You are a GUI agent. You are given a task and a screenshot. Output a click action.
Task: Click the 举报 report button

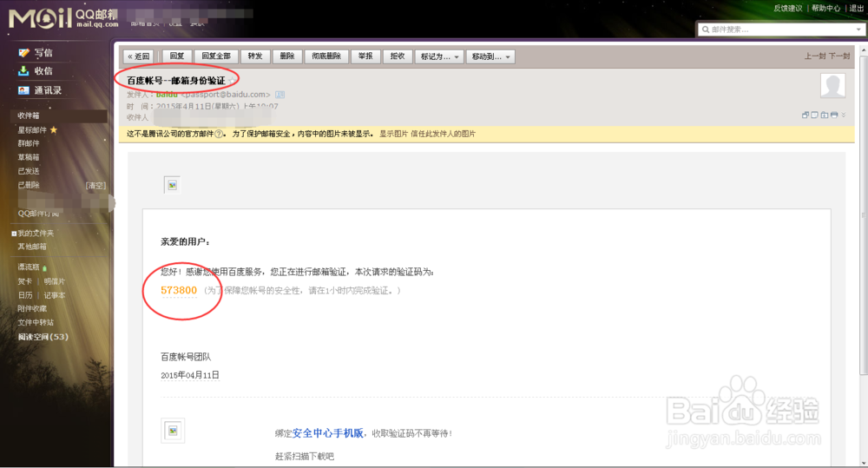(x=365, y=56)
